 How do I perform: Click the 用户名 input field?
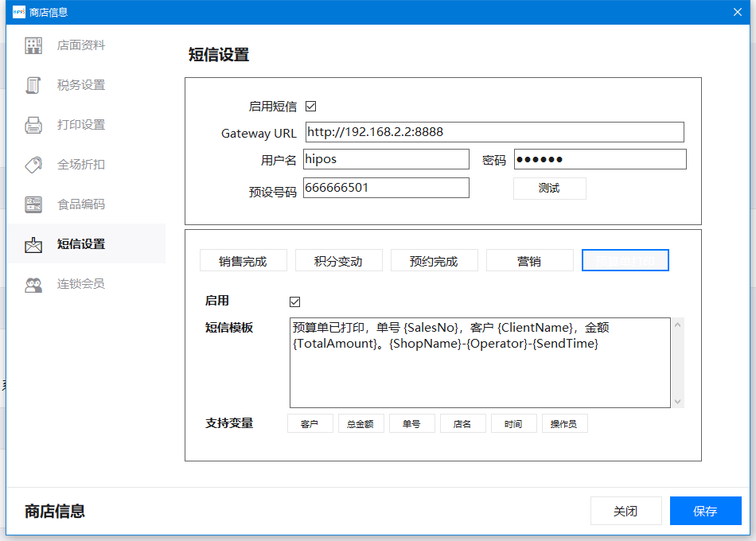point(386,159)
